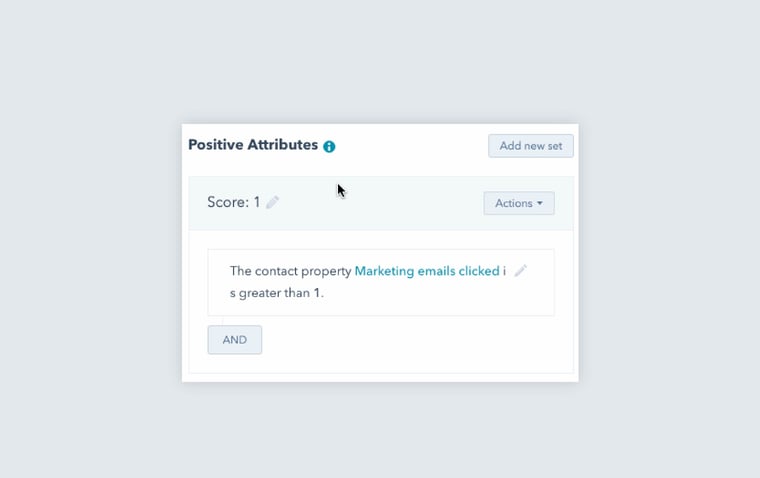
Task: Click the 's greater than 1.' text
Action: pyautogui.click(x=277, y=294)
